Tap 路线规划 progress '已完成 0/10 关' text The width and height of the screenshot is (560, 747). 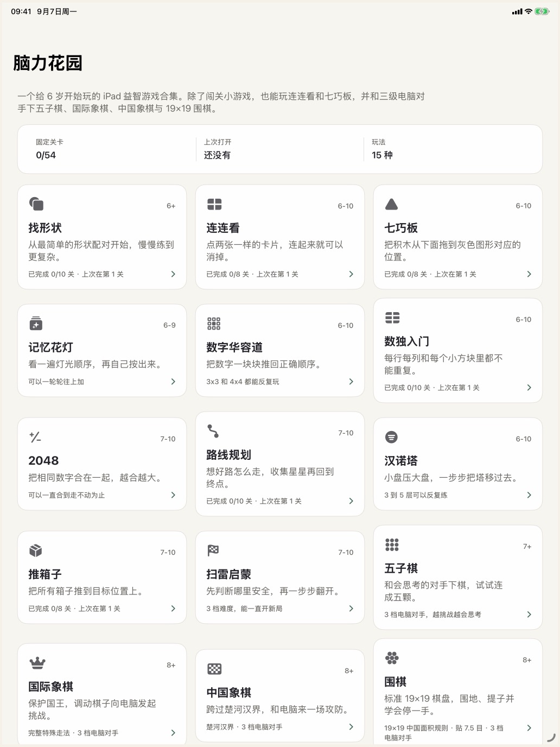(230, 501)
